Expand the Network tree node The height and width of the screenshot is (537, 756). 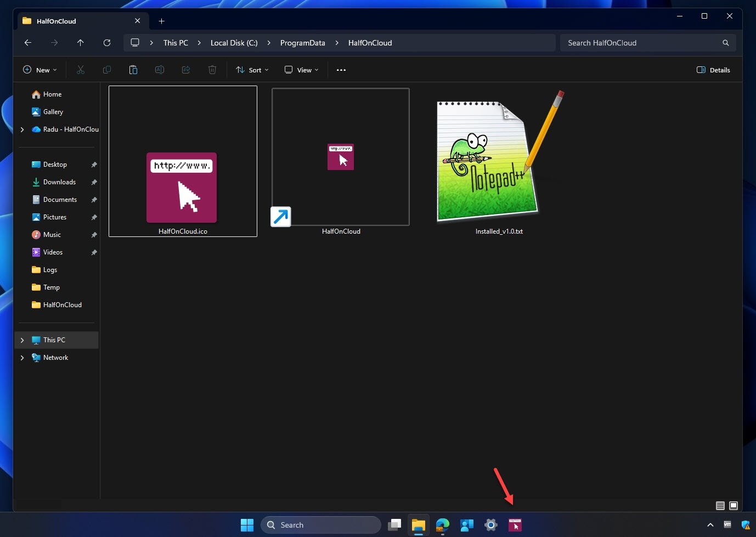pos(22,358)
